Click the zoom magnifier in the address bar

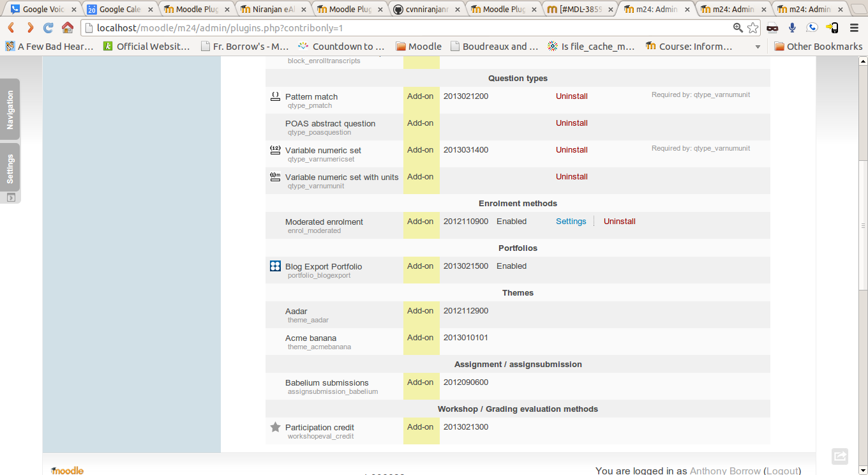(x=738, y=28)
